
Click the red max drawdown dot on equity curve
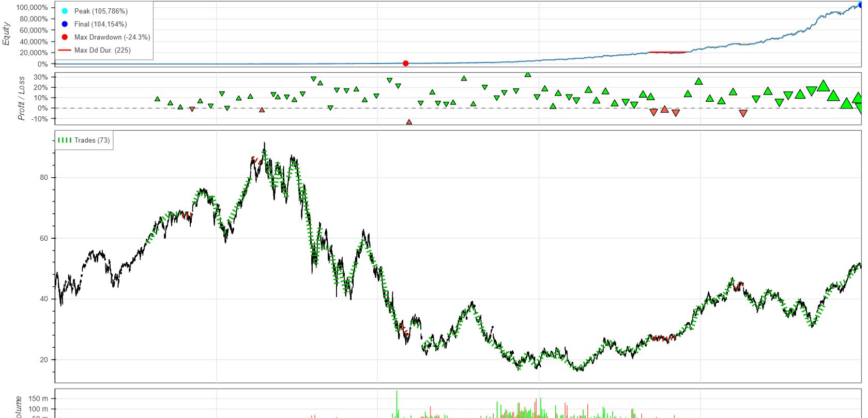[x=406, y=64]
